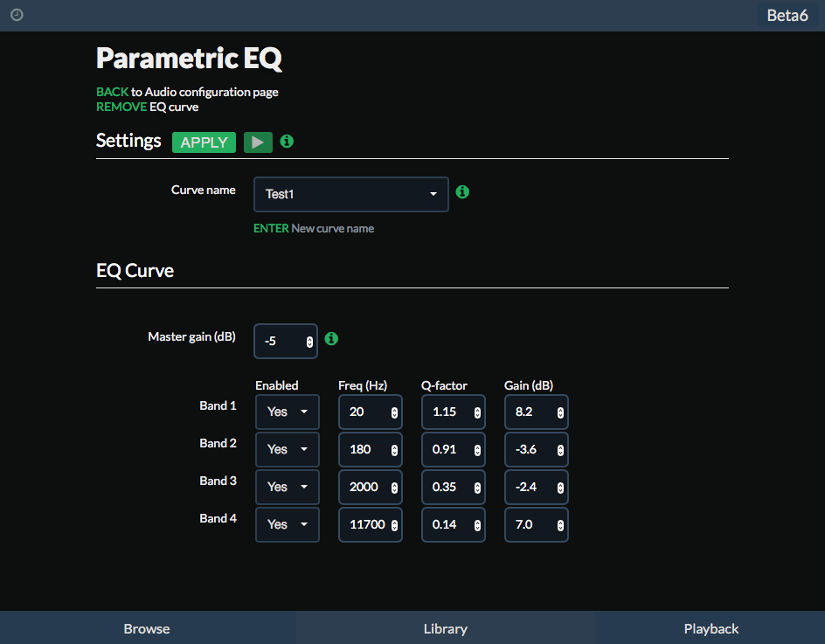Open the Curve name dropdown showing Test1

(x=351, y=194)
